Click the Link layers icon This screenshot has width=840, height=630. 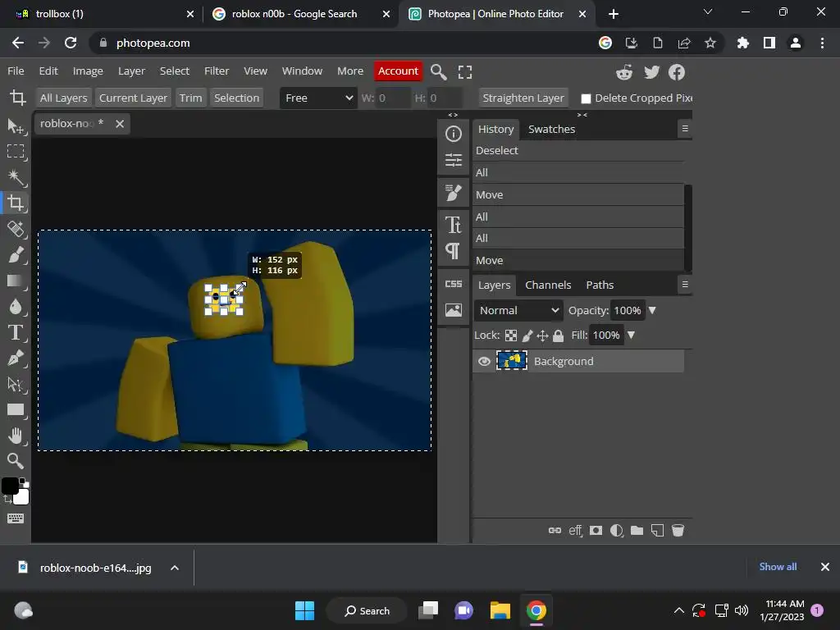(555, 531)
